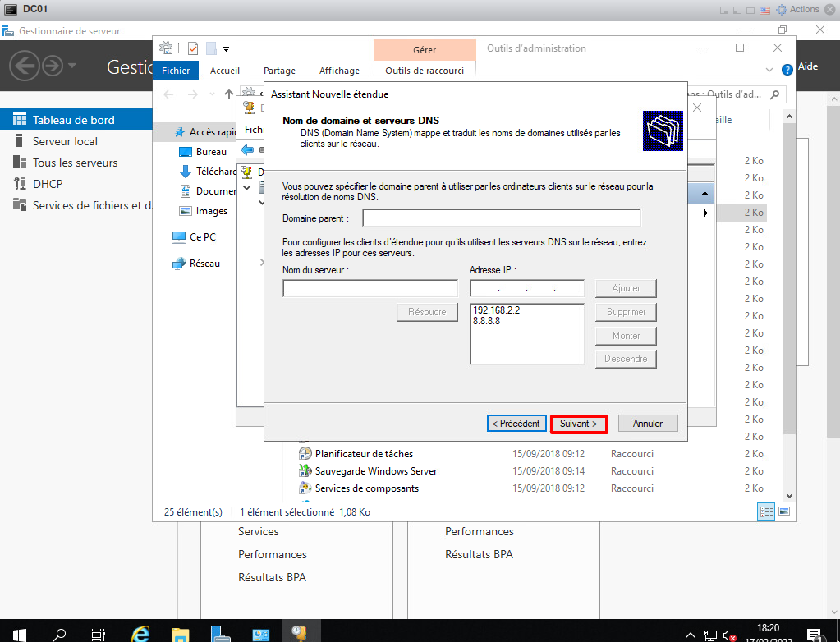Click the blue Aide help icon

787,70
